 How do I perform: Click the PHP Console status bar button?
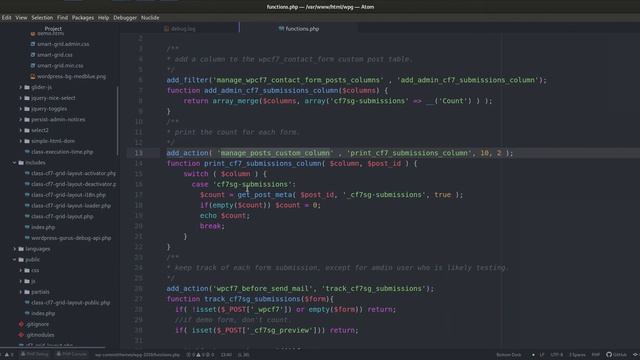pos(72,354)
